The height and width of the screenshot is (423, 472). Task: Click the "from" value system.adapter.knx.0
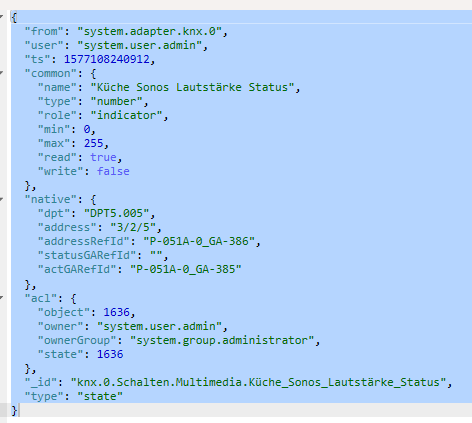tap(150, 31)
